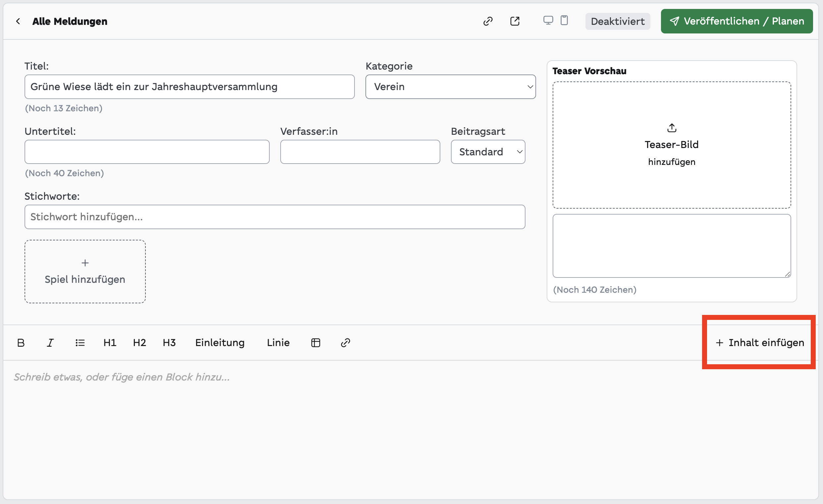Click the upload arrow icon in teaser box
The image size is (823, 504).
[x=672, y=128]
